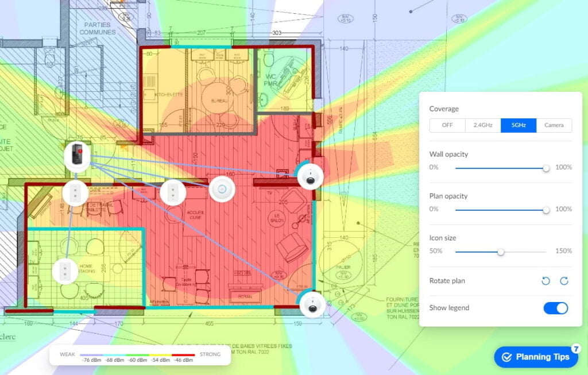Screen dimensions: 588x375
Task: Click the round ceiling access point icon
Action: [x=222, y=188]
